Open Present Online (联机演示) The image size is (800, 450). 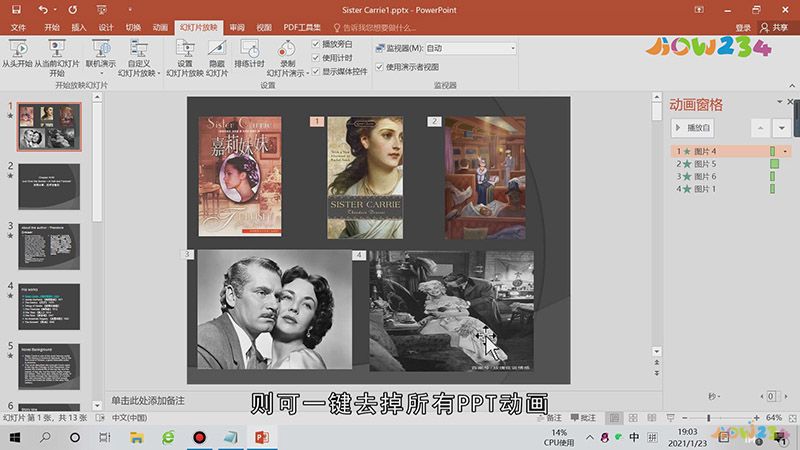point(101,57)
